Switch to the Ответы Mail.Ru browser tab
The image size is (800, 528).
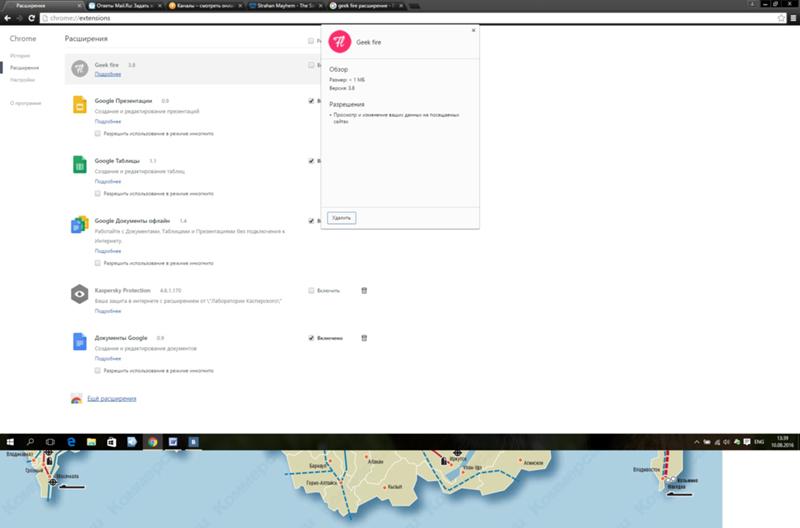point(124,6)
